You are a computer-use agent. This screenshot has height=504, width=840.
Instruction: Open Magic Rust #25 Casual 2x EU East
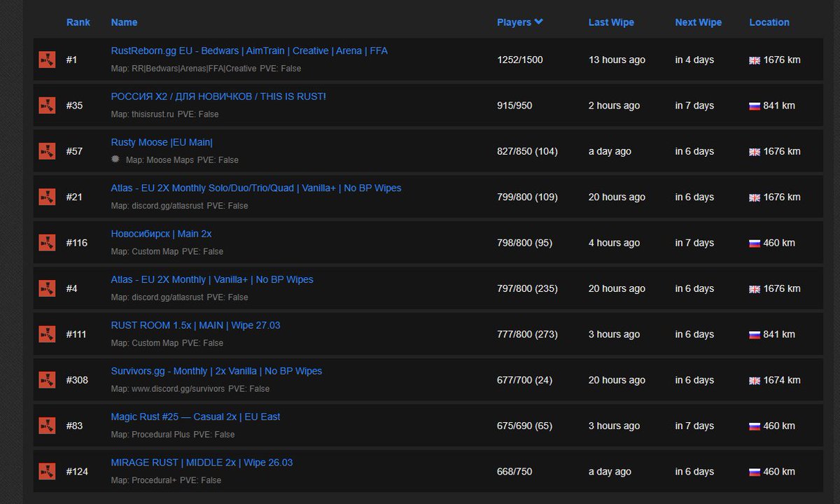(x=195, y=416)
